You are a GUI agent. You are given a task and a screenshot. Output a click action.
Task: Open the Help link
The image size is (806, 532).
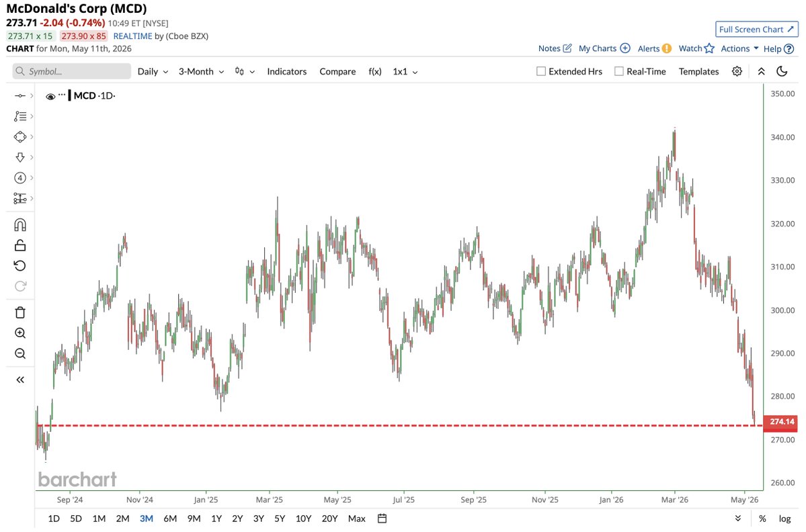tap(778, 48)
